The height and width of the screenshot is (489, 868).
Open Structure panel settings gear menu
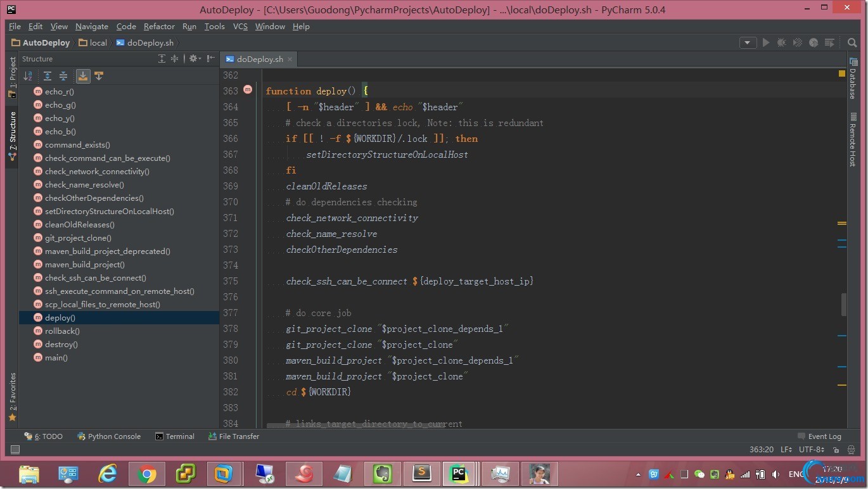coord(195,59)
